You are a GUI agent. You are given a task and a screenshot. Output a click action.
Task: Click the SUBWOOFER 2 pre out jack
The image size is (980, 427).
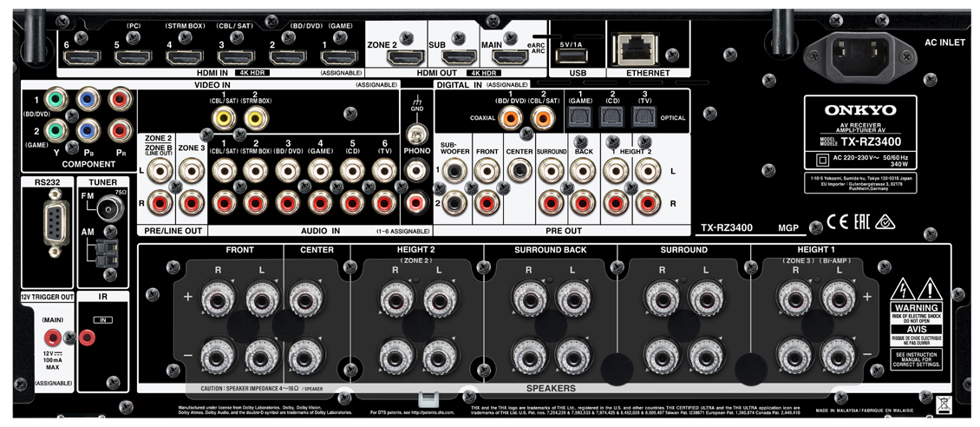click(x=454, y=202)
